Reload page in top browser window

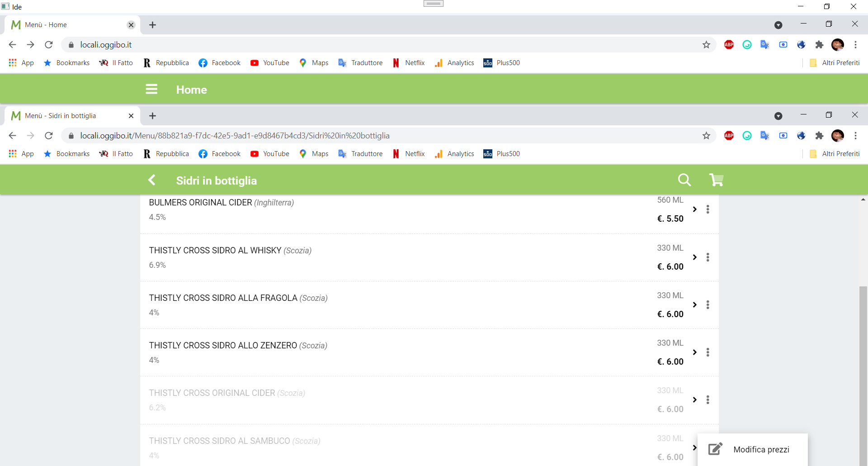49,44
